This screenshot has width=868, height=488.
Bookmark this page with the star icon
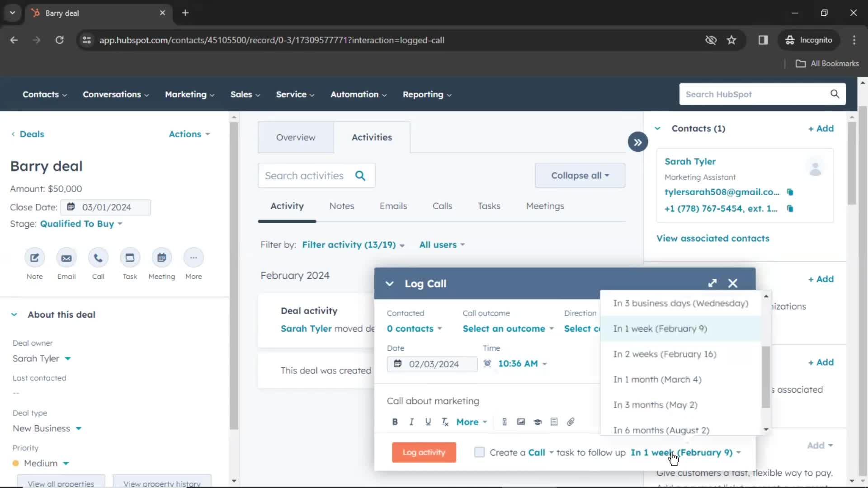coord(731,40)
